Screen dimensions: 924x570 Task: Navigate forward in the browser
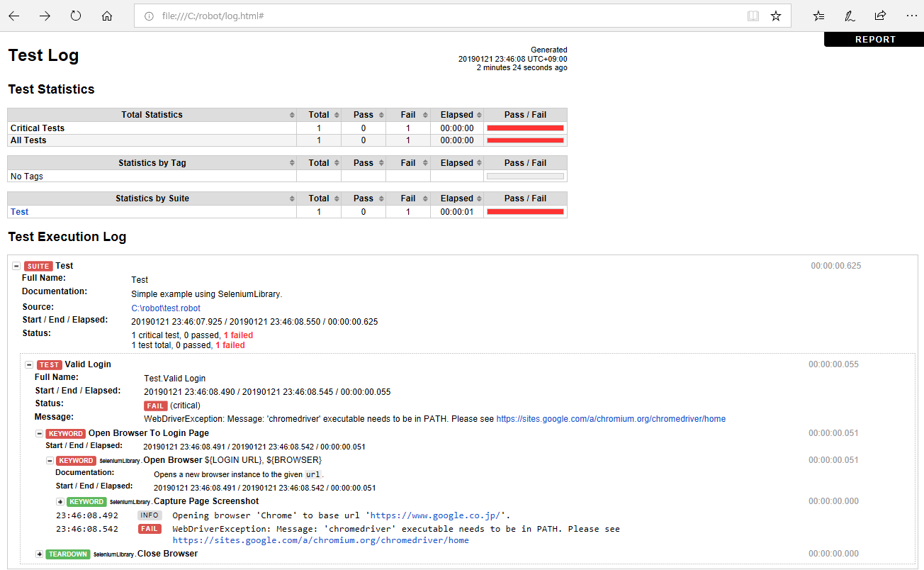coord(45,16)
